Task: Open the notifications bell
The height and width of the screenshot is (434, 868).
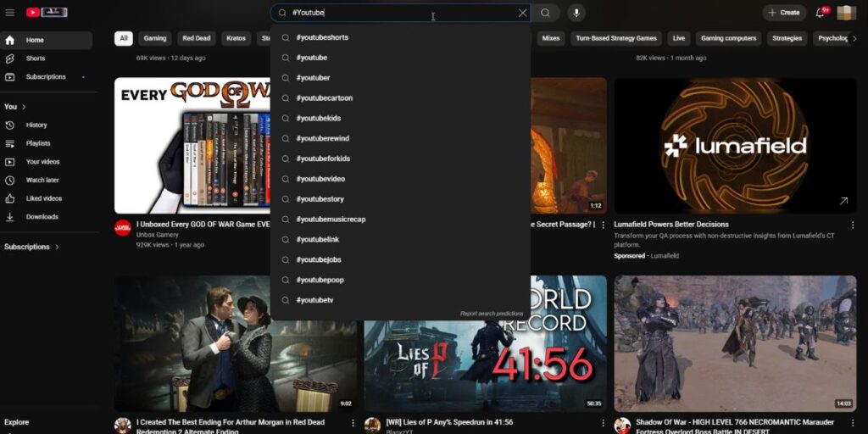Action: (x=821, y=13)
